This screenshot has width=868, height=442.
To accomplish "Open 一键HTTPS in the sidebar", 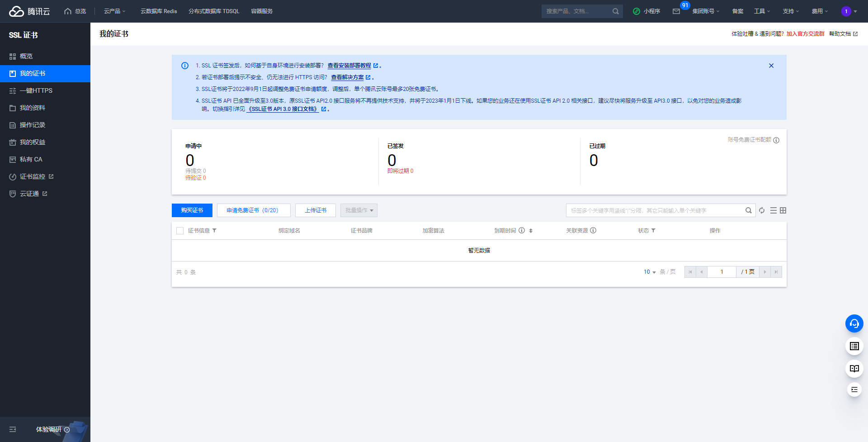I will click(x=45, y=90).
